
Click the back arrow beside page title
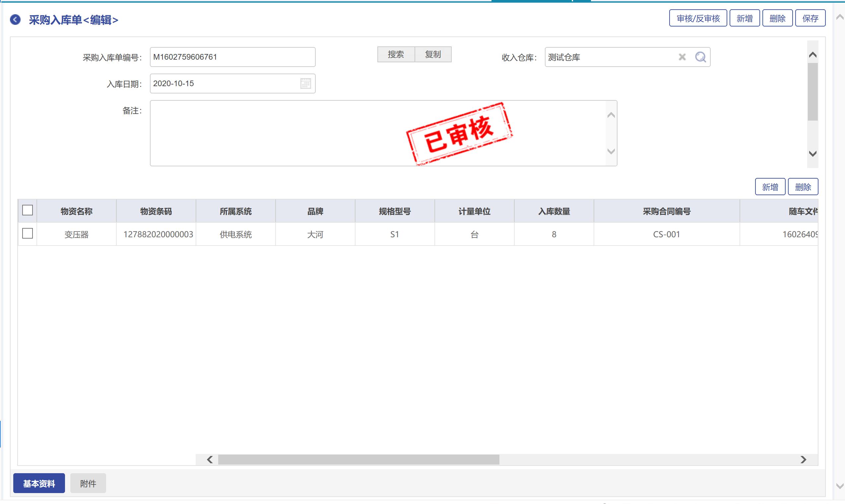click(x=15, y=20)
